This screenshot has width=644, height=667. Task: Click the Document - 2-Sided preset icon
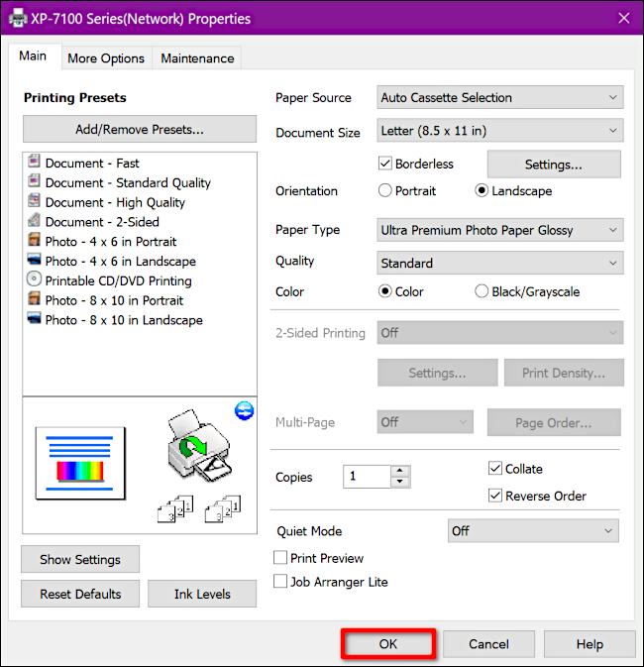click(34, 220)
